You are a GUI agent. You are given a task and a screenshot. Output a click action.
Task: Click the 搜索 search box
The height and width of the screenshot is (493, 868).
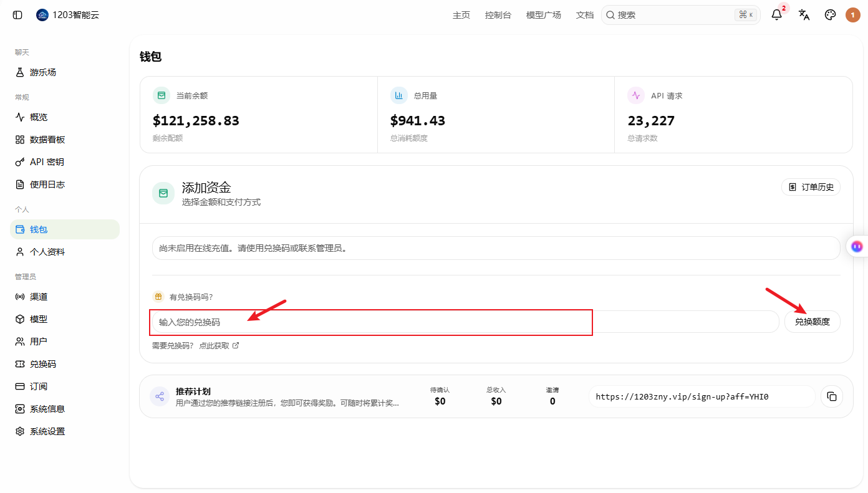(681, 15)
